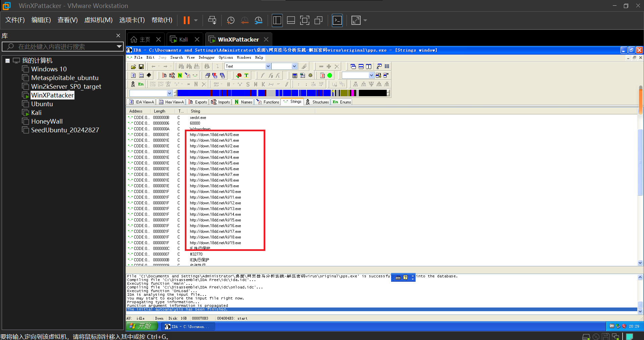Toggle the VMware library sidebar view
Viewport: 644px width, 340px height.
click(x=277, y=20)
